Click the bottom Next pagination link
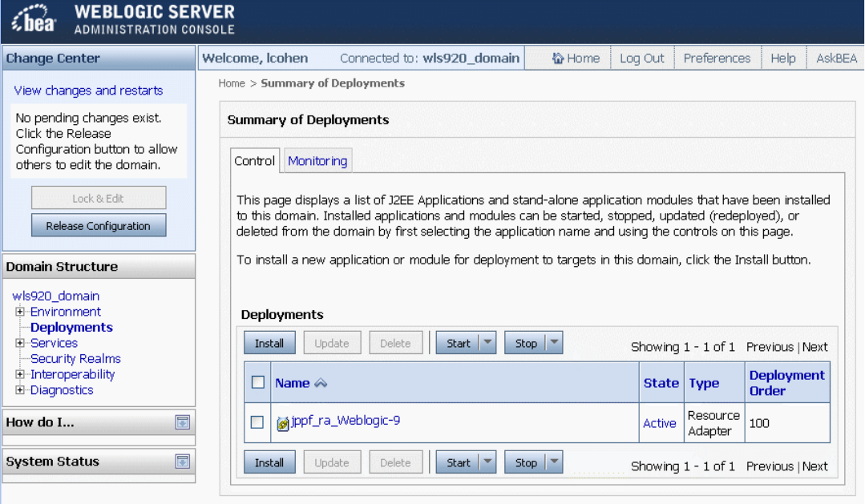Image resolution: width=865 pixels, height=504 pixels. [814, 466]
